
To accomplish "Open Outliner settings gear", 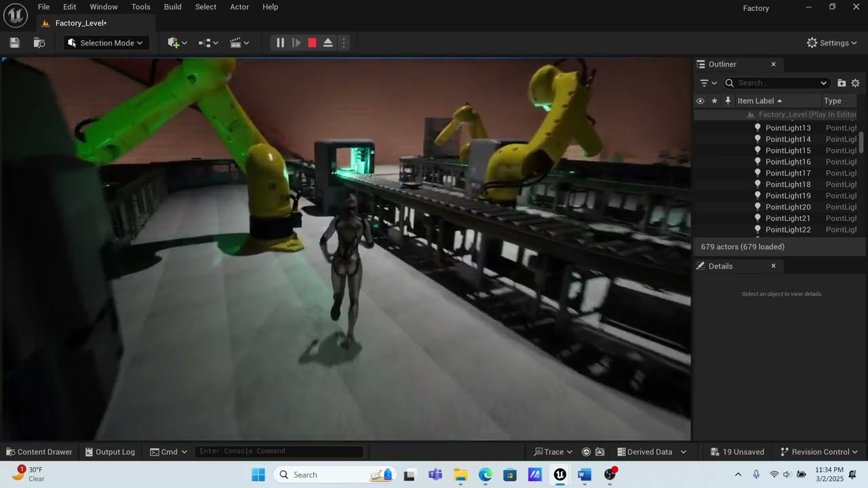I will tap(855, 83).
